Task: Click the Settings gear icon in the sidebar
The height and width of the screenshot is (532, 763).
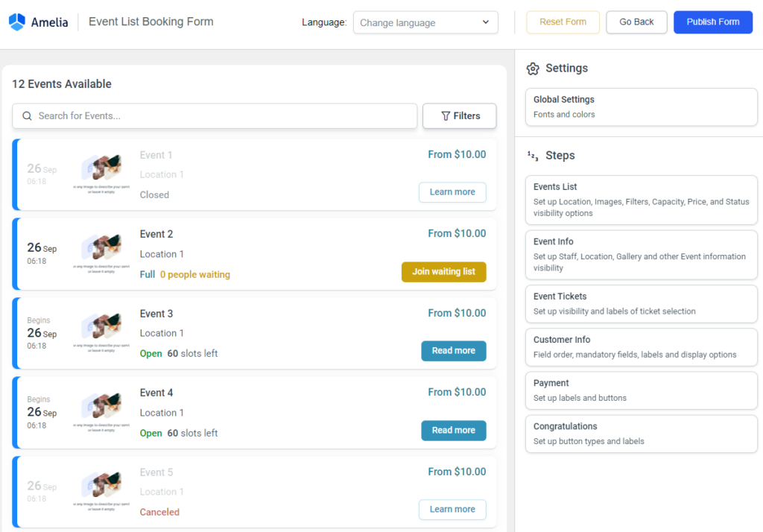Action: tap(533, 68)
